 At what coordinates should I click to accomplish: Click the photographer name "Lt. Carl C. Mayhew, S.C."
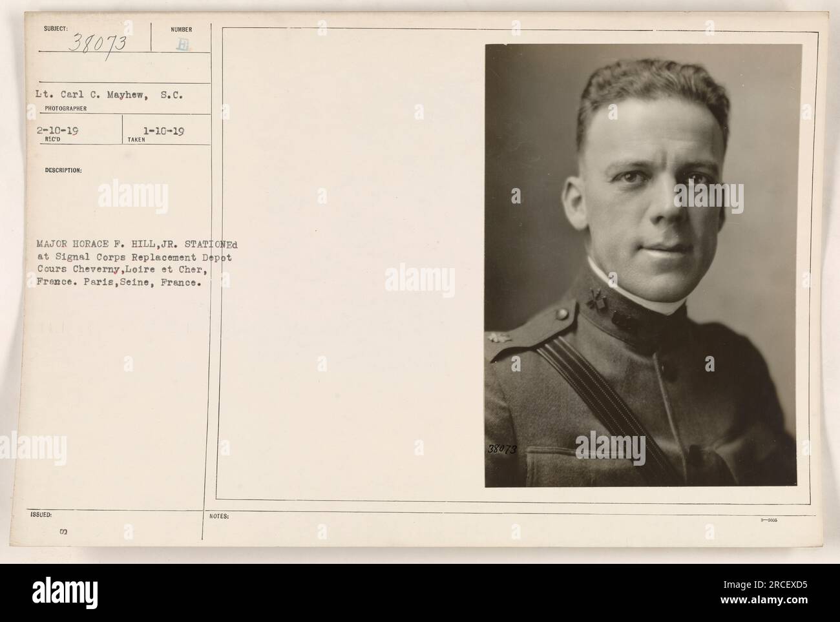click(x=109, y=96)
